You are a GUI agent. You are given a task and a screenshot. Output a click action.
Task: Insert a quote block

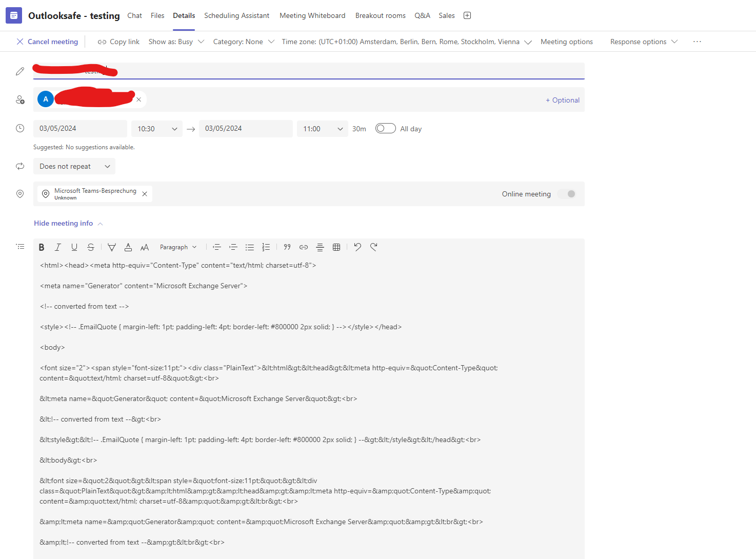coord(287,247)
